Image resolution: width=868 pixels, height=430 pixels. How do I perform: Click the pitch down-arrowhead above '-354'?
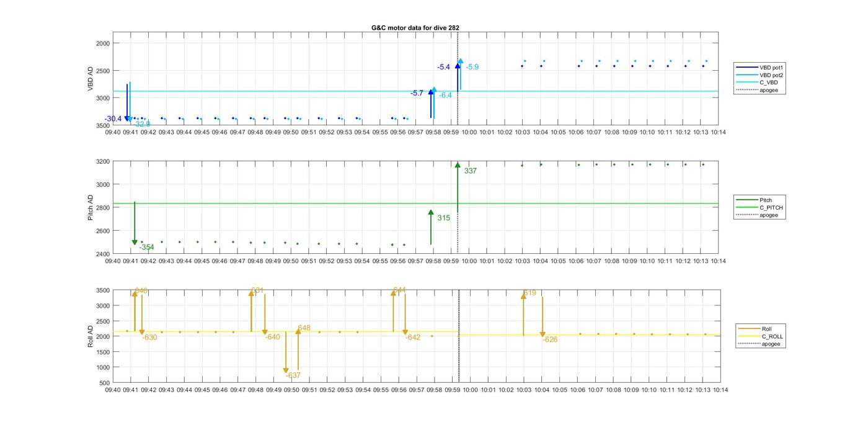135,243
